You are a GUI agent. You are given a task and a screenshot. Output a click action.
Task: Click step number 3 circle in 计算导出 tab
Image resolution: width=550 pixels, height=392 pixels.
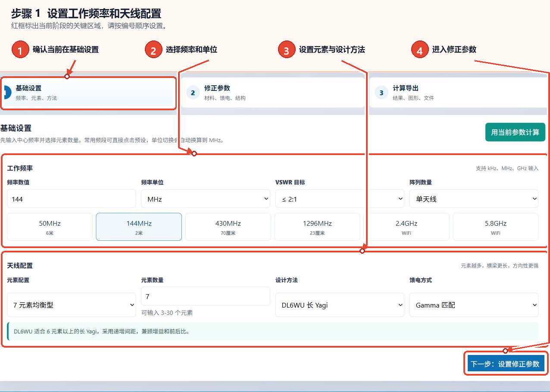[381, 93]
